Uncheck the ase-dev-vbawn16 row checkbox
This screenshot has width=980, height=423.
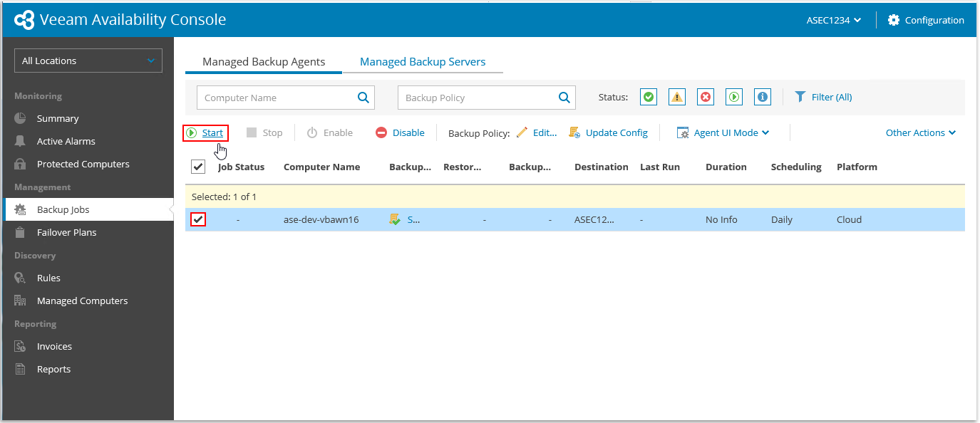pos(198,219)
